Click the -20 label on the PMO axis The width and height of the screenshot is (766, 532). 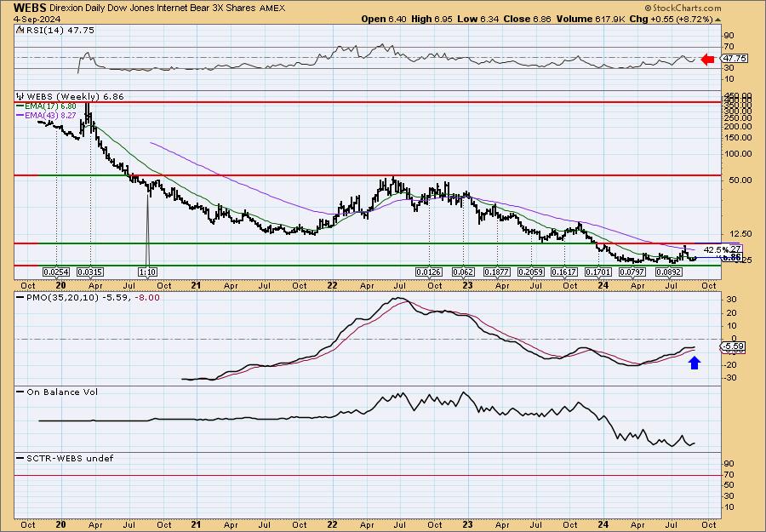point(731,365)
